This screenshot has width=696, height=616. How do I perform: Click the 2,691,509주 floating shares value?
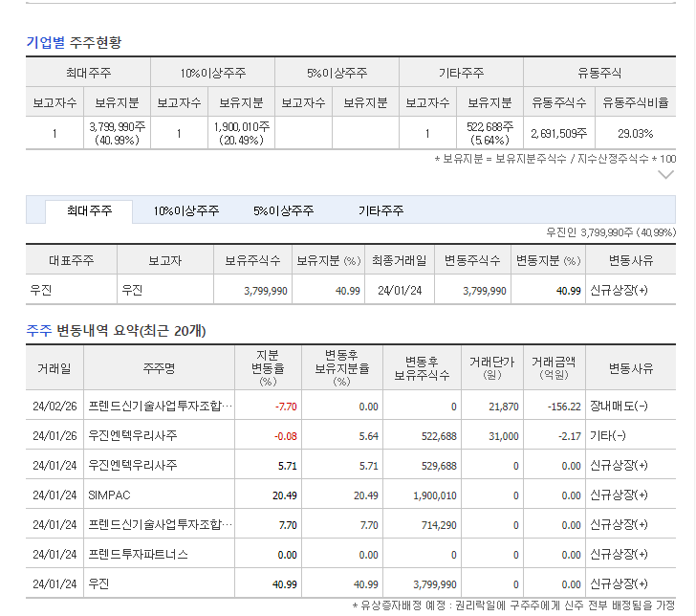(x=559, y=133)
